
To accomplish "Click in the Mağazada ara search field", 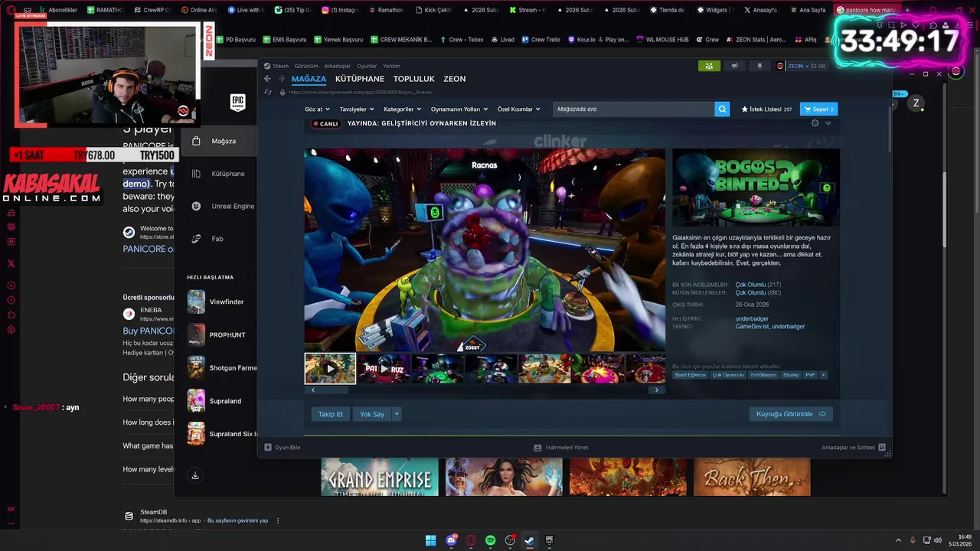I will pyautogui.click(x=633, y=109).
